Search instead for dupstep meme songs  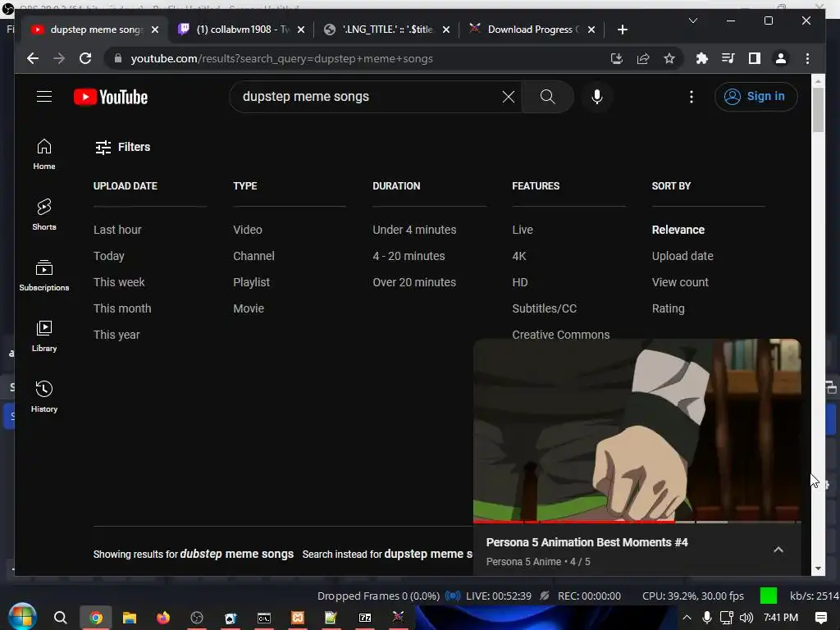click(x=428, y=554)
